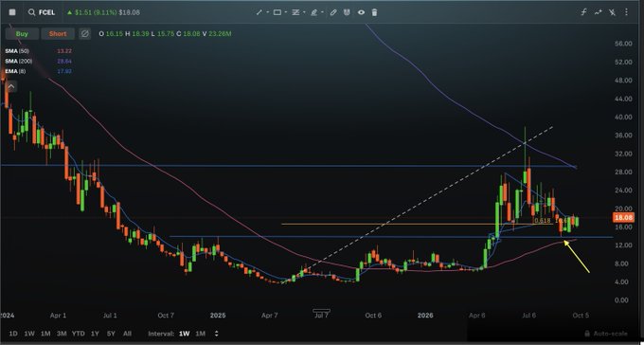This screenshot has width=644, height=345.
Task: Click the green Buy button
Action: point(22,34)
